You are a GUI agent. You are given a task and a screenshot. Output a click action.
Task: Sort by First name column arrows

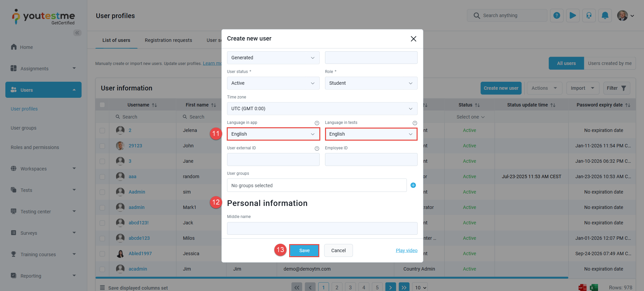click(213, 105)
